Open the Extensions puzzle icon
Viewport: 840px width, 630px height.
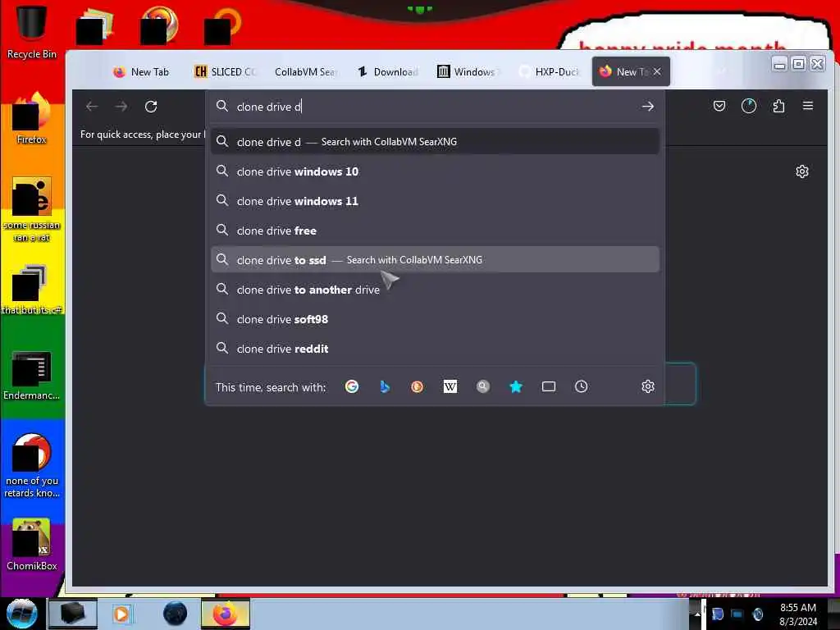778,106
